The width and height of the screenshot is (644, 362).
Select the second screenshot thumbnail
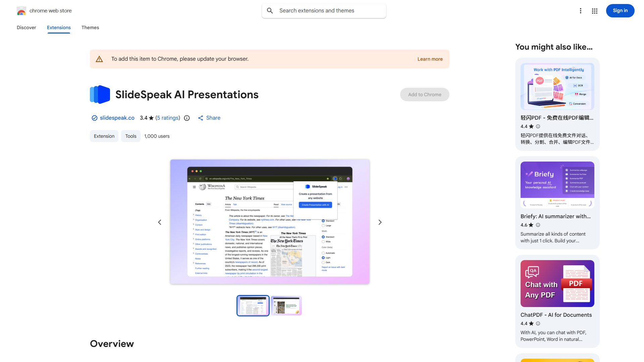[x=286, y=305]
